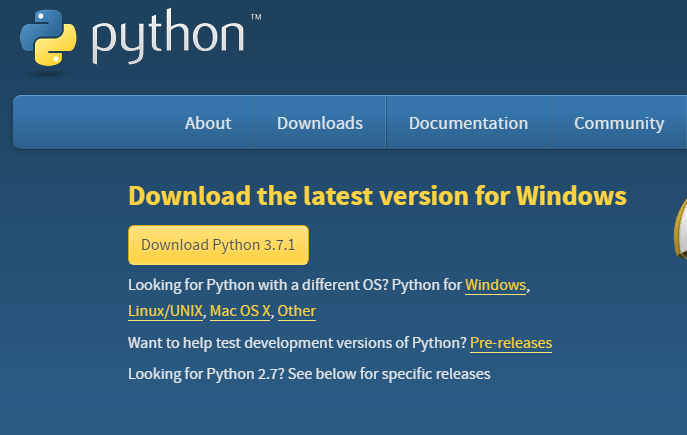This screenshot has height=435, width=687.
Task: Open the Downloads menu
Action: pos(320,123)
